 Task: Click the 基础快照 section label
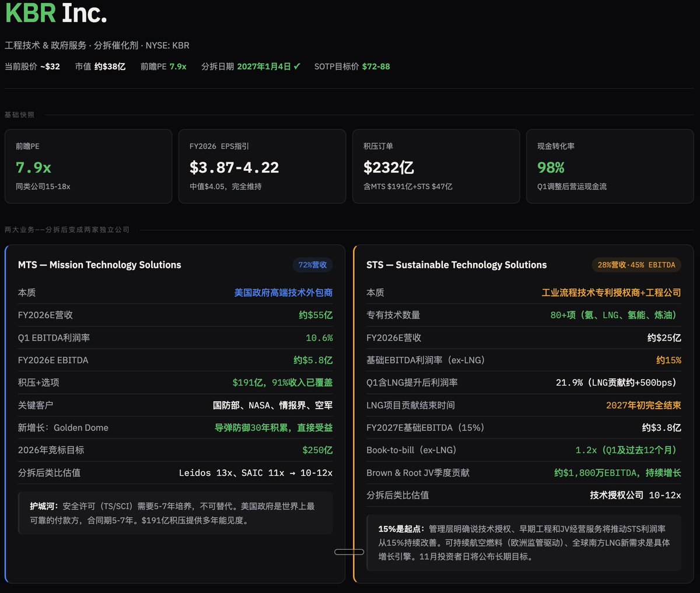pyautogui.click(x=20, y=115)
